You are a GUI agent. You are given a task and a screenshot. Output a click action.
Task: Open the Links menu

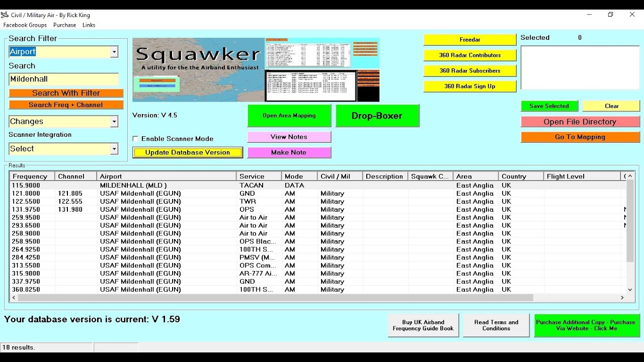[x=89, y=25]
